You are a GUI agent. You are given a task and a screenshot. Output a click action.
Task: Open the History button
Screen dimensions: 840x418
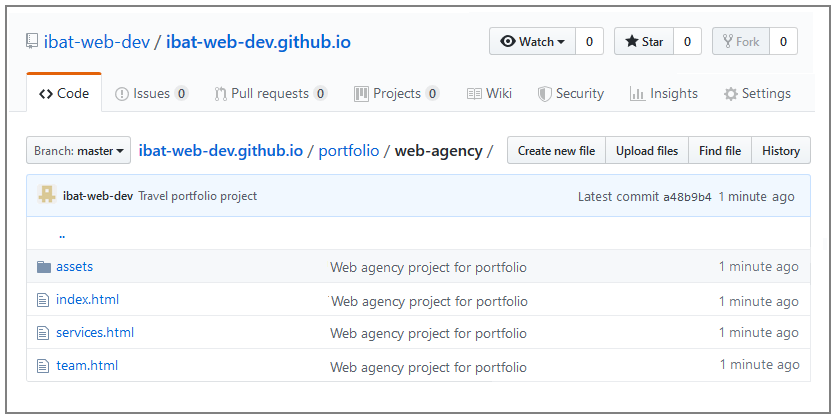pos(781,151)
